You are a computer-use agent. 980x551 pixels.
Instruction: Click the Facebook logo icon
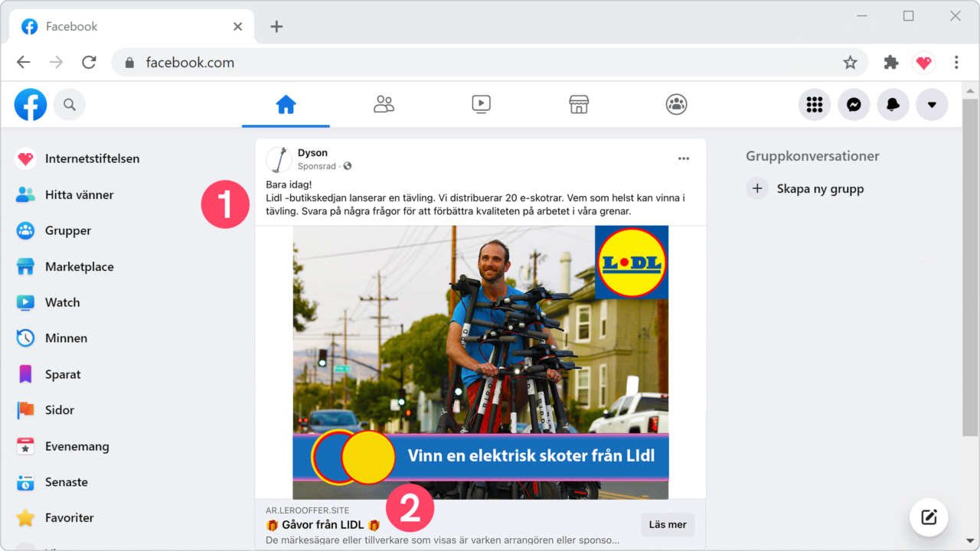31,105
